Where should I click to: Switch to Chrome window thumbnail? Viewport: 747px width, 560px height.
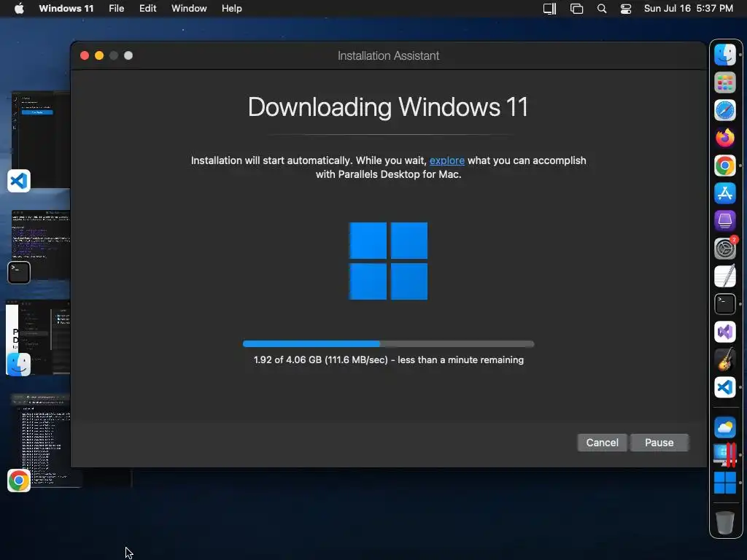pos(47,440)
